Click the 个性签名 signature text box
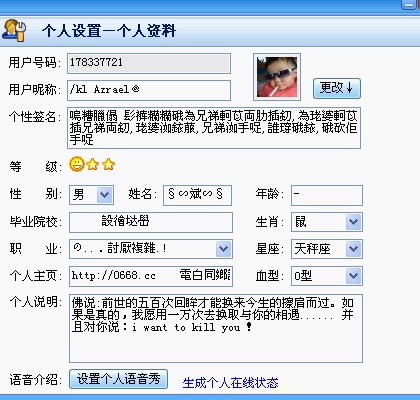The height and width of the screenshot is (400, 420). (x=214, y=128)
